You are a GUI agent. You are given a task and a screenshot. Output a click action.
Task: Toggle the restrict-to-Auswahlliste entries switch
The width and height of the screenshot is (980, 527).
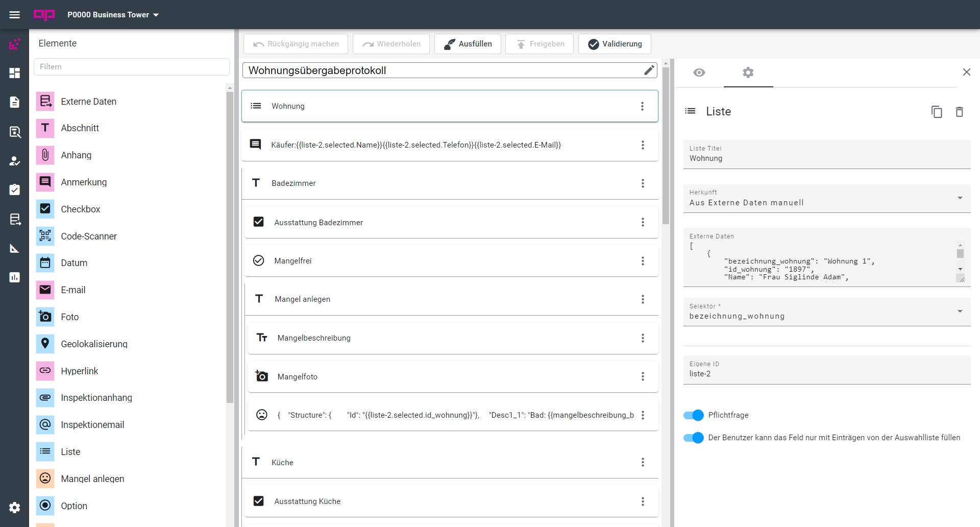694,438
